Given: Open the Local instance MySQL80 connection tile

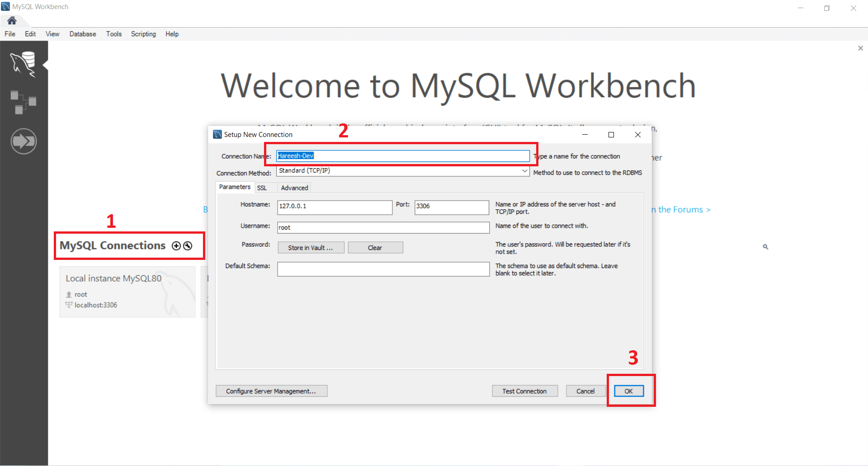Looking at the screenshot, I should [x=127, y=292].
